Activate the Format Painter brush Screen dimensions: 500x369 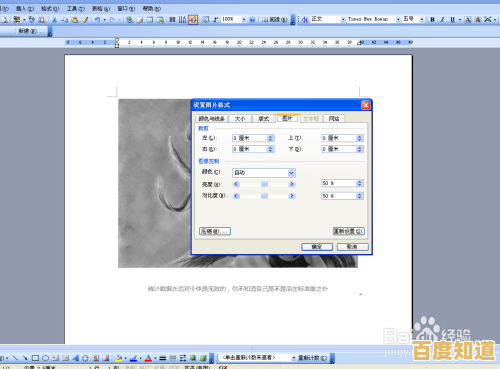pyautogui.click(x=85, y=20)
